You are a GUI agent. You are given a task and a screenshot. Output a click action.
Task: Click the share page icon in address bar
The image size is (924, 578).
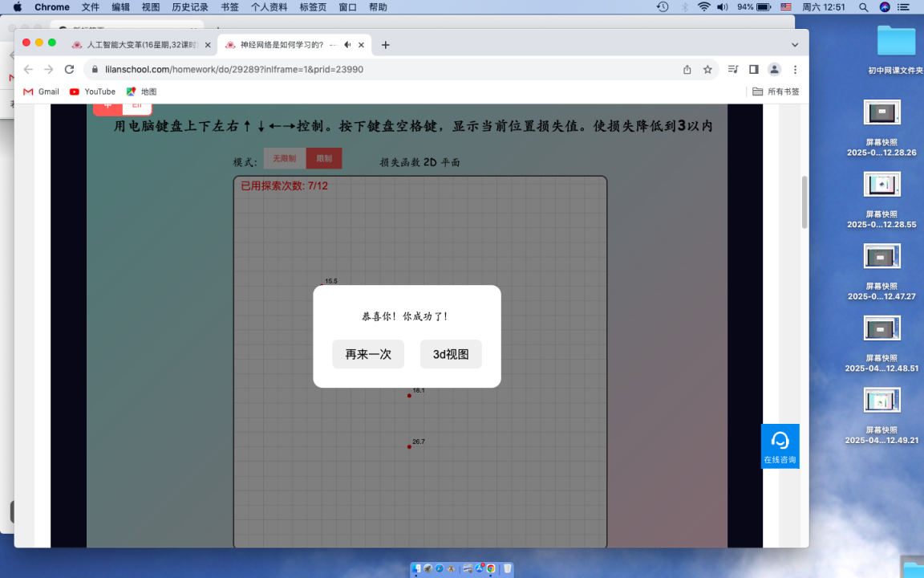pos(687,70)
